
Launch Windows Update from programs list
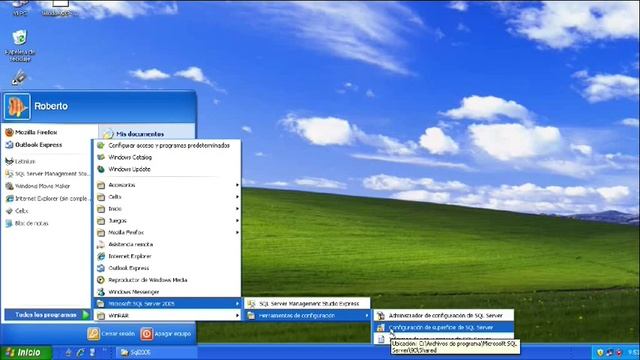167,169
